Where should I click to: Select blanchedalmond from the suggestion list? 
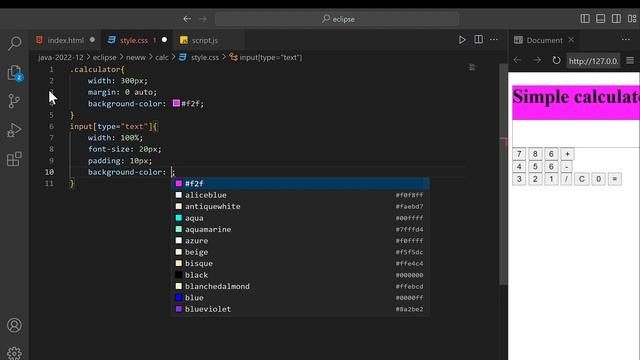tap(300, 287)
